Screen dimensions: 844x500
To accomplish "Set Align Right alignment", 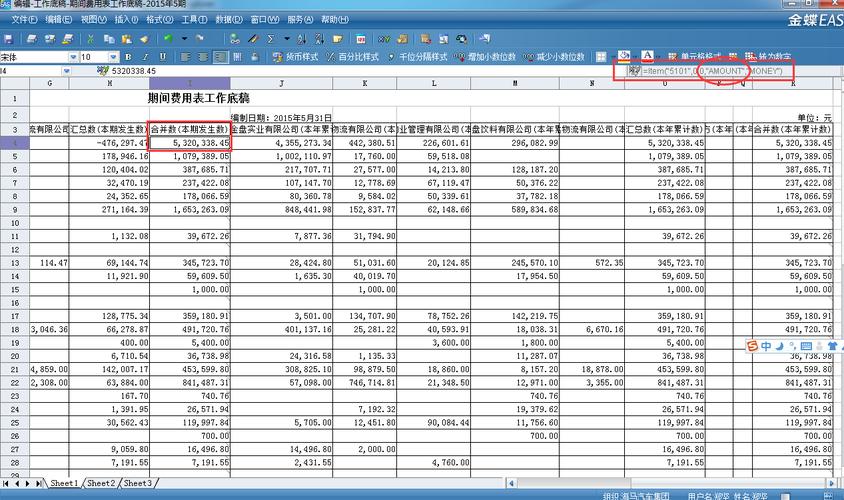I will 220,57.
